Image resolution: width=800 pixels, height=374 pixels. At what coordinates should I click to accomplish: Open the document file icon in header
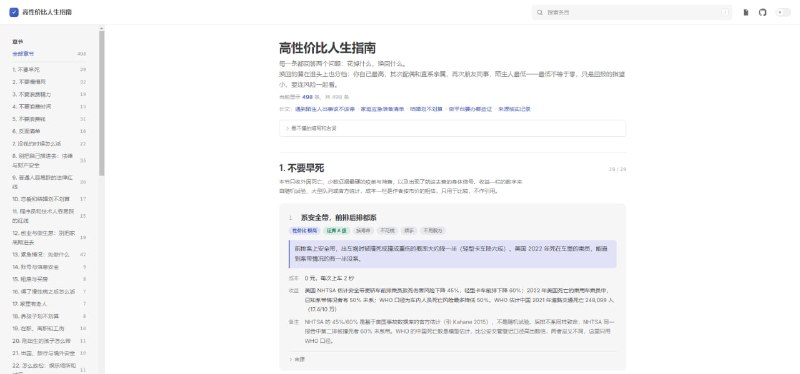pyautogui.click(x=746, y=12)
